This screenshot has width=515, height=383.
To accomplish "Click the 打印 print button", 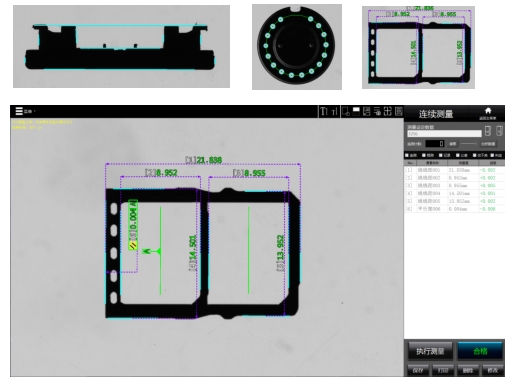I will pyautogui.click(x=443, y=370).
